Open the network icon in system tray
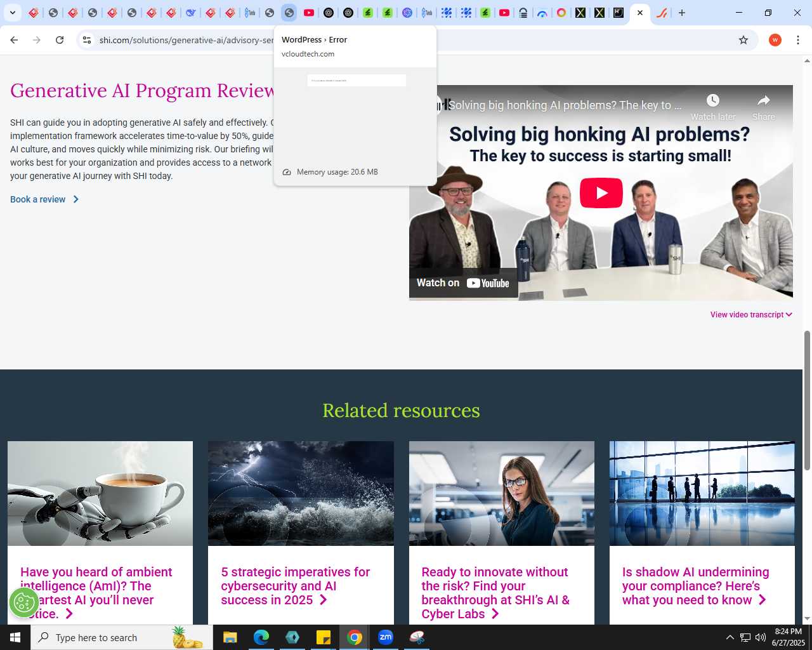Image resolution: width=812 pixels, height=650 pixels. coord(745,637)
